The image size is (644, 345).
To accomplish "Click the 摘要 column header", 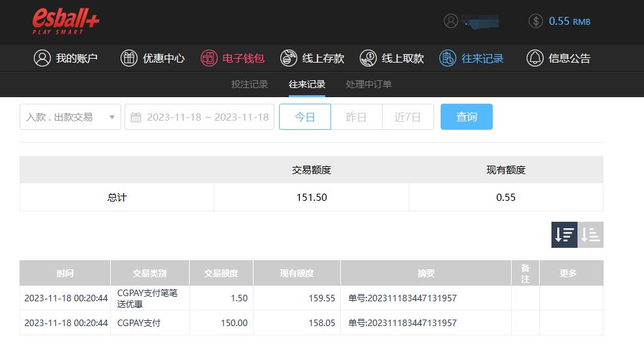I will (x=426, y=273).
